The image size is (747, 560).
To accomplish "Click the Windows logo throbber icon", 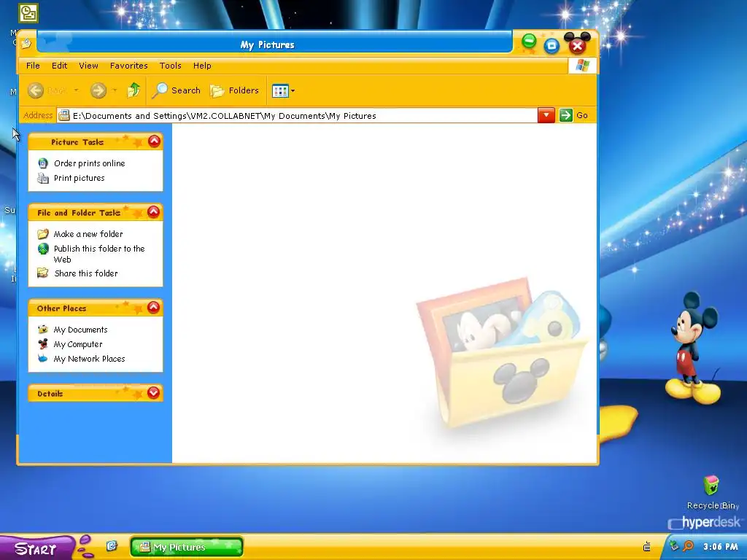I will point(582,65).
